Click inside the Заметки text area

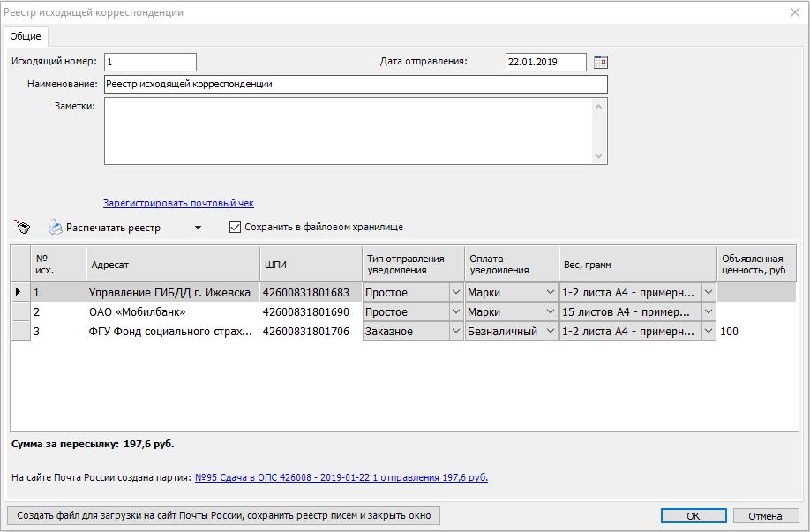click(349, 131)
